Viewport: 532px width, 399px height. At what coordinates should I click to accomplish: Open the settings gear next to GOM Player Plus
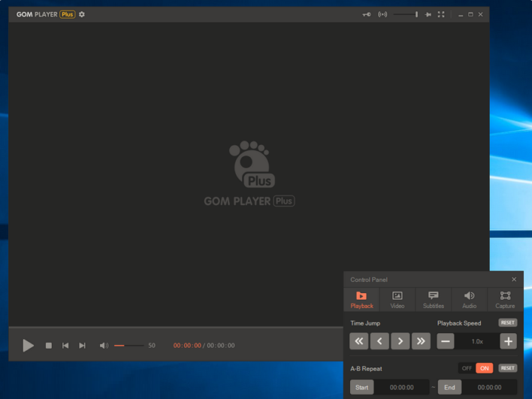(x=82, y=14)
